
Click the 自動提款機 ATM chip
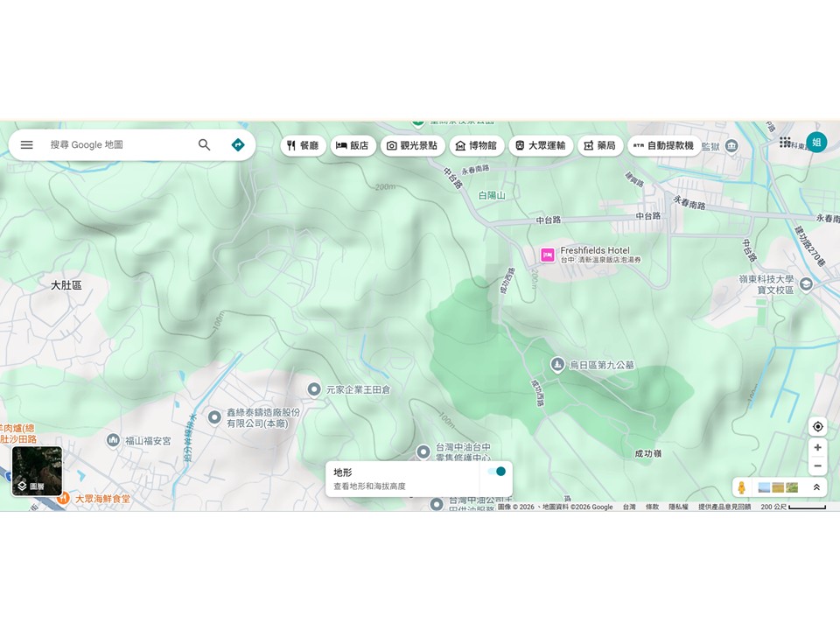point(662,145)
